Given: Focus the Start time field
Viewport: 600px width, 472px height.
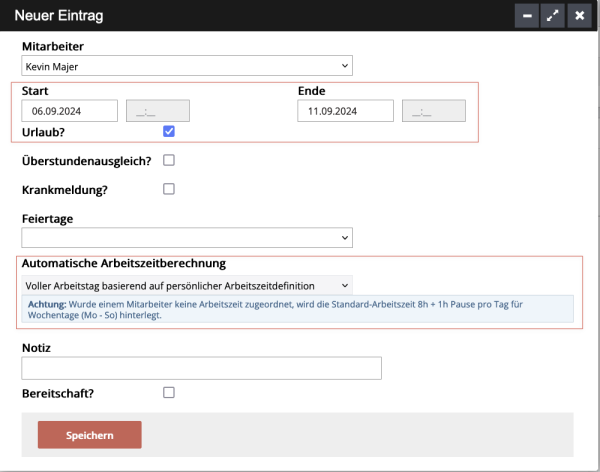Looking at the screenshot, I should tap(158, 111).
